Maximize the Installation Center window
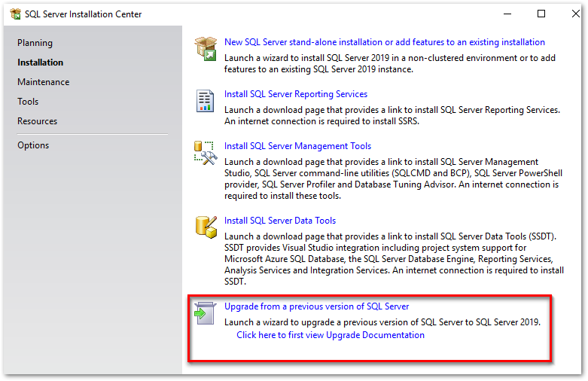The width and height of the screenshot is (588, 381). click(541, 14)
